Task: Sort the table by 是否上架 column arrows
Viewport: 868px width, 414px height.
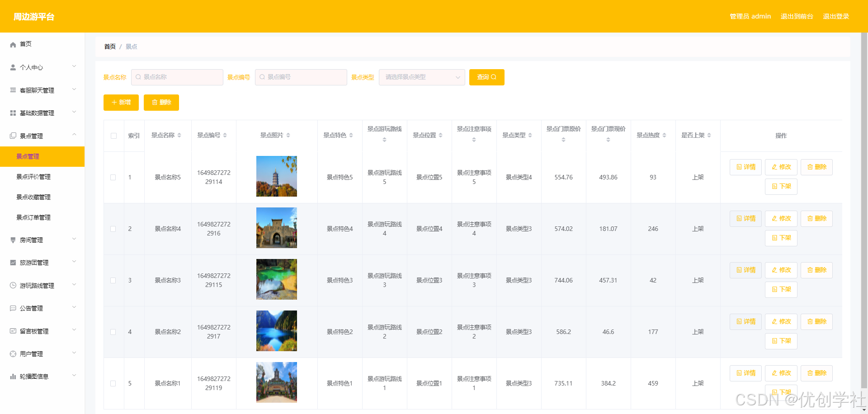Action: [709, 135]
